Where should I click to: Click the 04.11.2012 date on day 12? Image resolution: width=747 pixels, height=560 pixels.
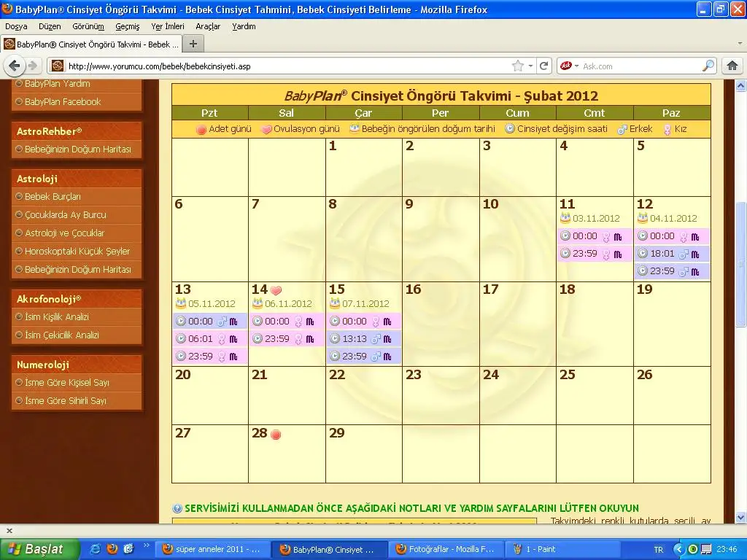point(673,219)
